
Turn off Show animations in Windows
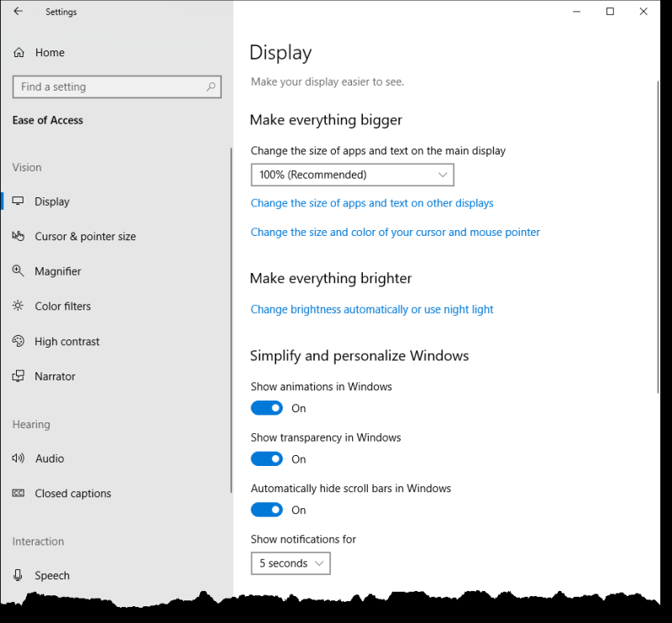point(266,408)
